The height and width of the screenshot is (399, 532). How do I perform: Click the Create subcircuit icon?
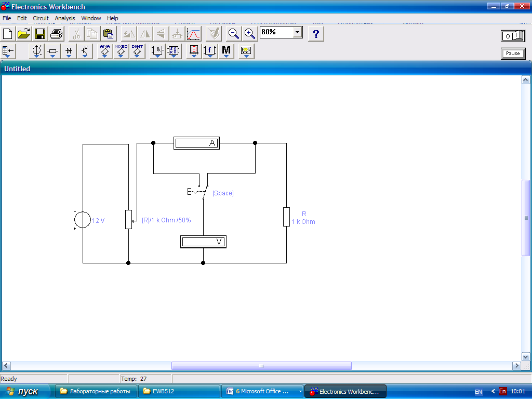177,34
